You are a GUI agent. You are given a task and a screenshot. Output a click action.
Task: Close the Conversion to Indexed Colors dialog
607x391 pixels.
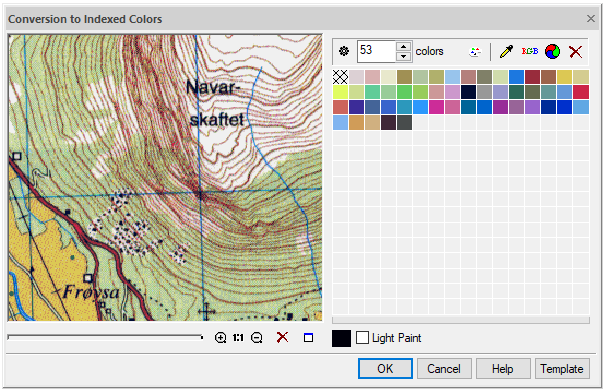click(x=590, y=19)
